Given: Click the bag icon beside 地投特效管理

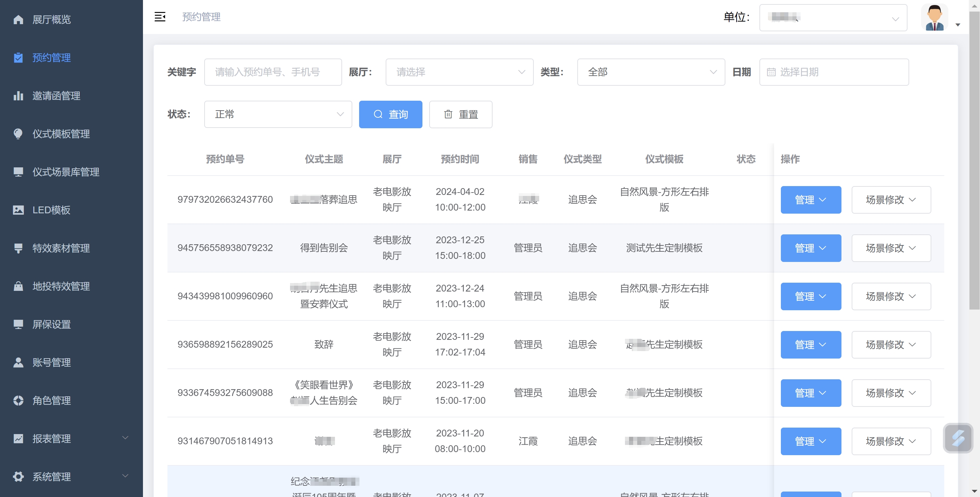Looking at the screenshot, I should coord(18,286).
